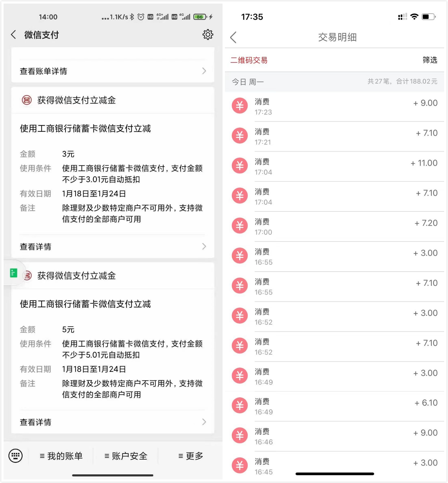Tap the Bluetooth status icon
Image resolution: width=448 pixels, height=483 pixels.
click(x=132, y=17)
